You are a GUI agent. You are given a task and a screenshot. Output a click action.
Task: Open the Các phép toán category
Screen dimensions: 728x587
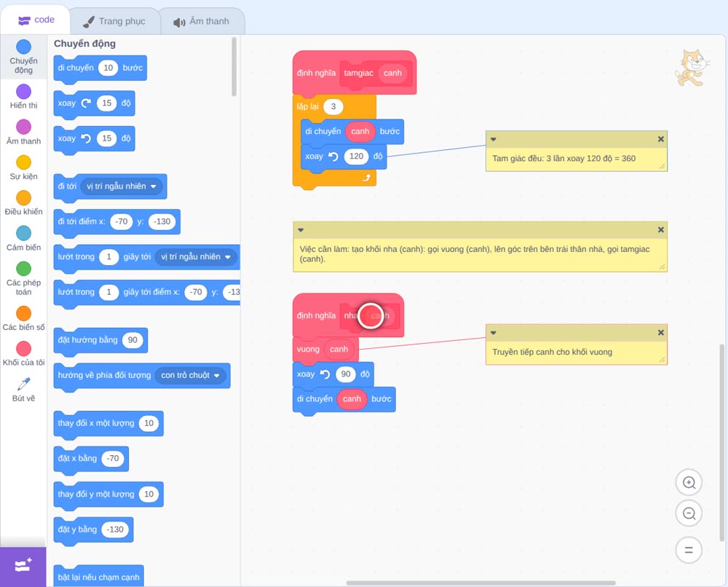click(x=24, y=279)
